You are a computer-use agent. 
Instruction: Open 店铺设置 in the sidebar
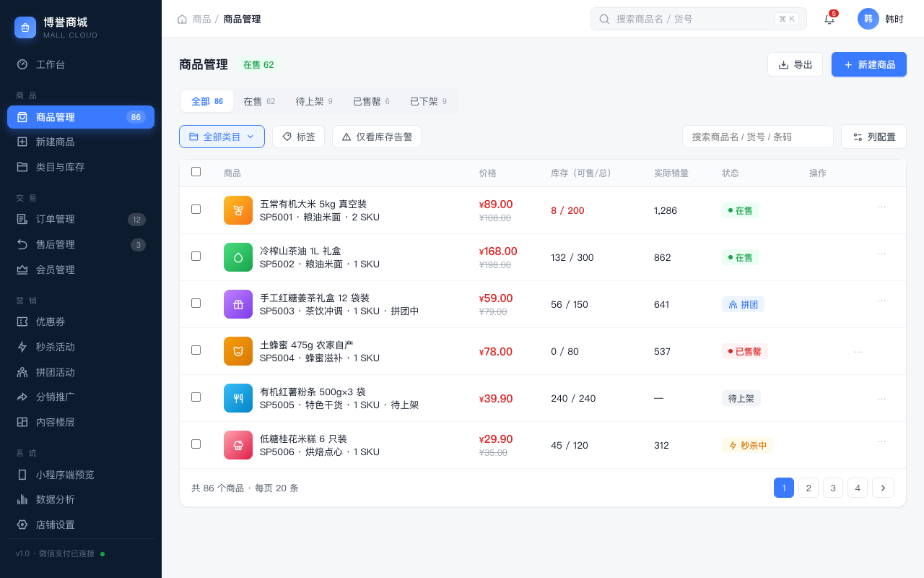[x=81, y=525]
